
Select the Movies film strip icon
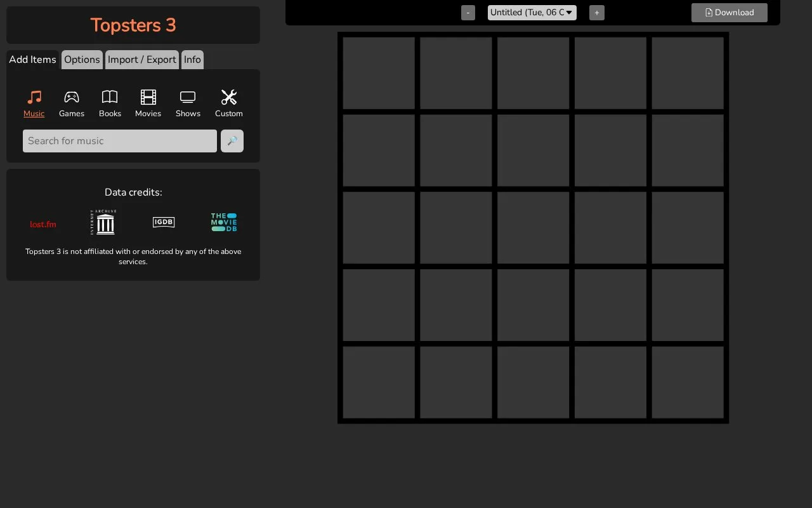[148, 97]
